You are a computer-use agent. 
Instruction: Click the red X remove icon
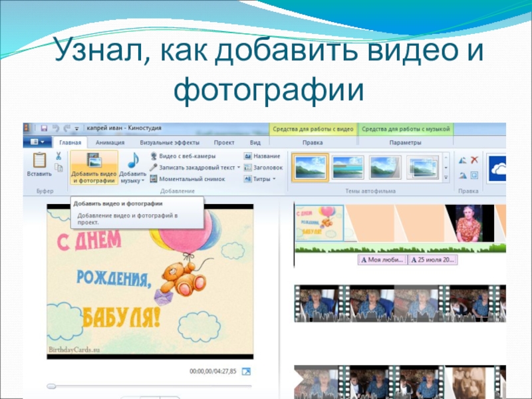tap(474, 160)
